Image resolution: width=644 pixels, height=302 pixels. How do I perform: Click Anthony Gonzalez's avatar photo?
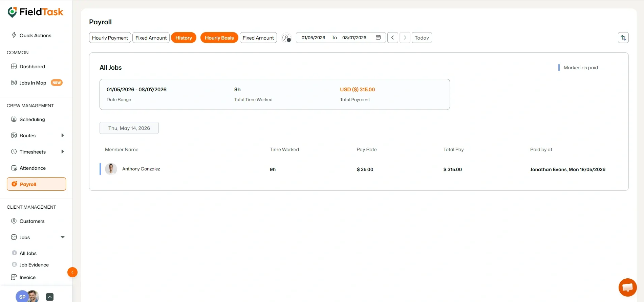pyautogui.click(x=111, y=169)
